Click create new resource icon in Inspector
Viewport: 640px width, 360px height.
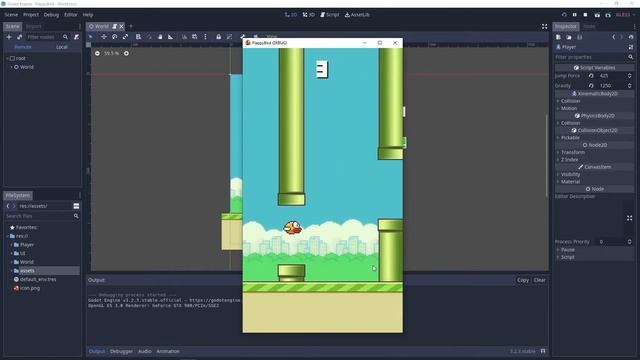click(558, 37)
